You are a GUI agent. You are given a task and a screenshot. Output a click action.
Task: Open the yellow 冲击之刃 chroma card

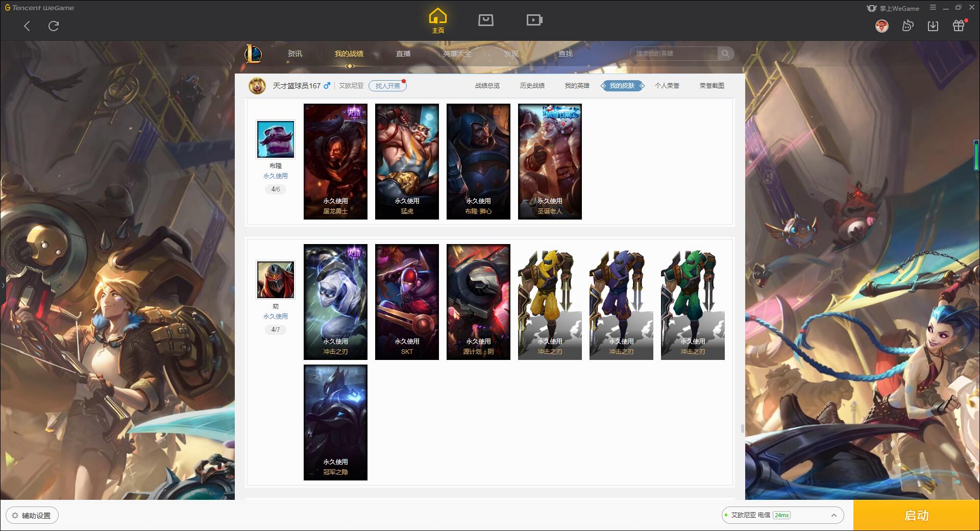click(x=550, y=302)
